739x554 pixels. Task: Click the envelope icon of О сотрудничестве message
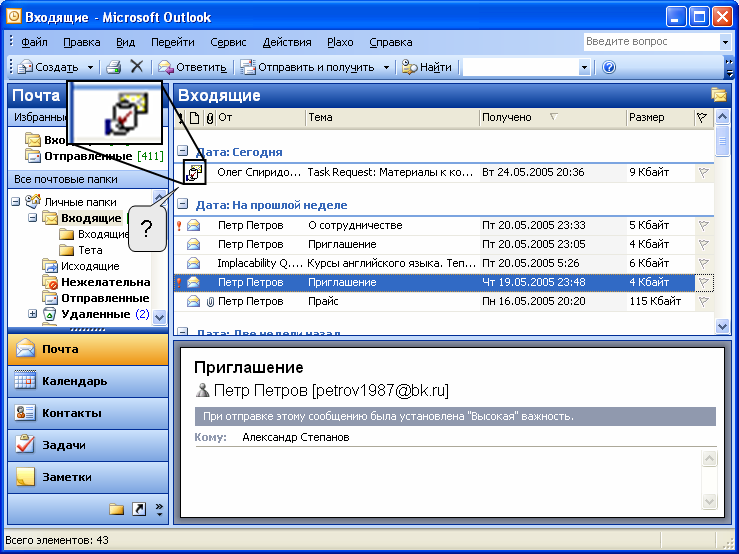193,225
